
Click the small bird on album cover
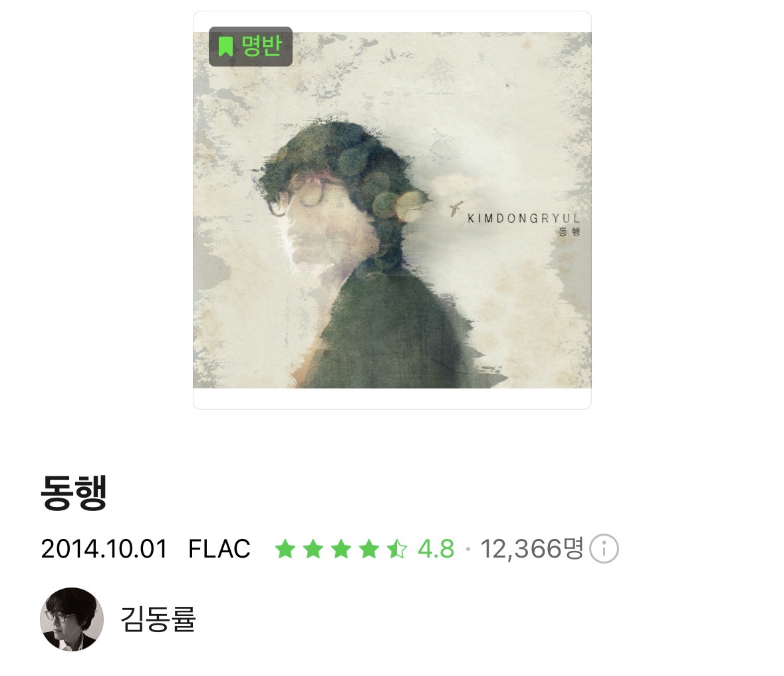click(x=456, y=208)
